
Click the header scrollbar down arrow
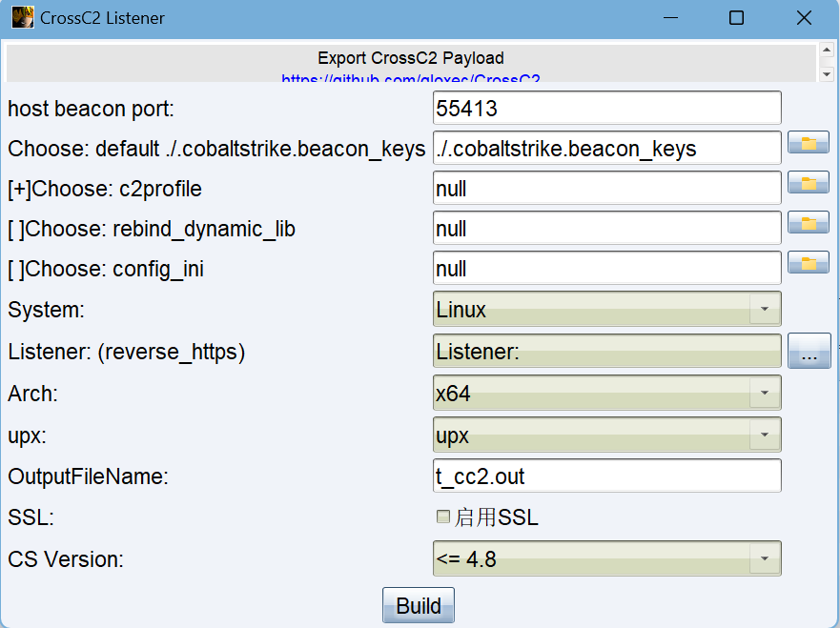(827, 74)
